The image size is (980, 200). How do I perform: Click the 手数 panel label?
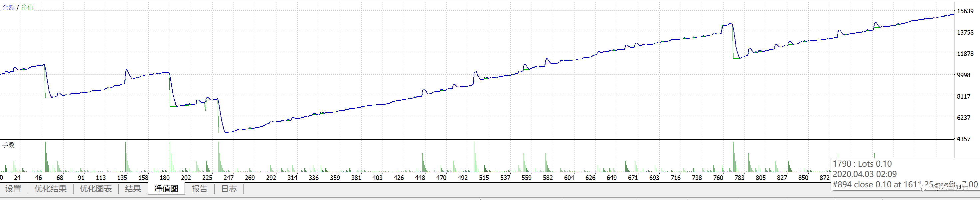tap(8, 145)
